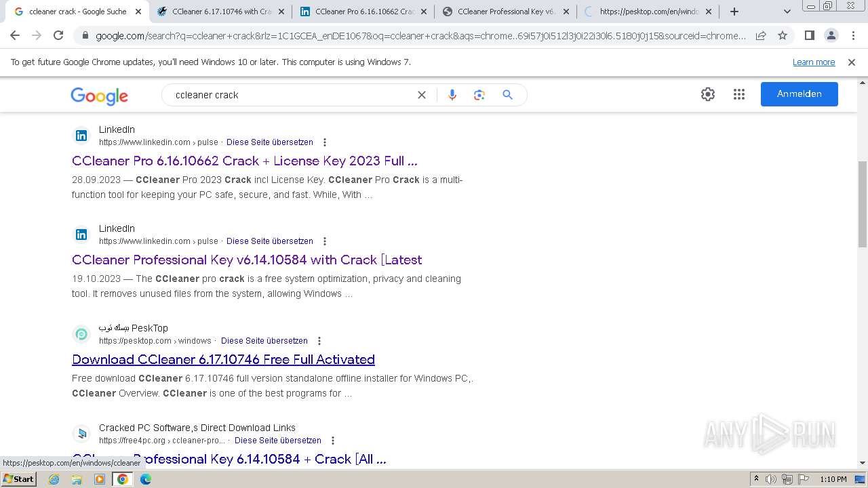Click the share page icon in address bar
The width and height of the screenshot is (868, 488).
pyautogui.click(x=761, y=36)
